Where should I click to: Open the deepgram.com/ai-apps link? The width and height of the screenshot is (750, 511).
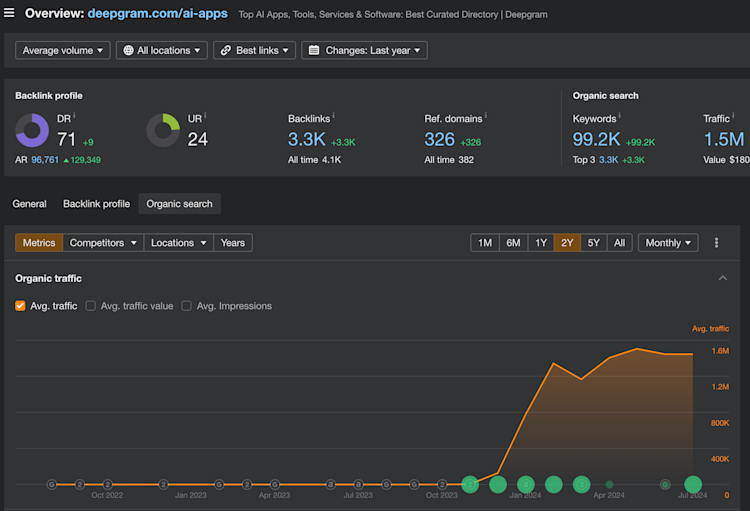157,13
